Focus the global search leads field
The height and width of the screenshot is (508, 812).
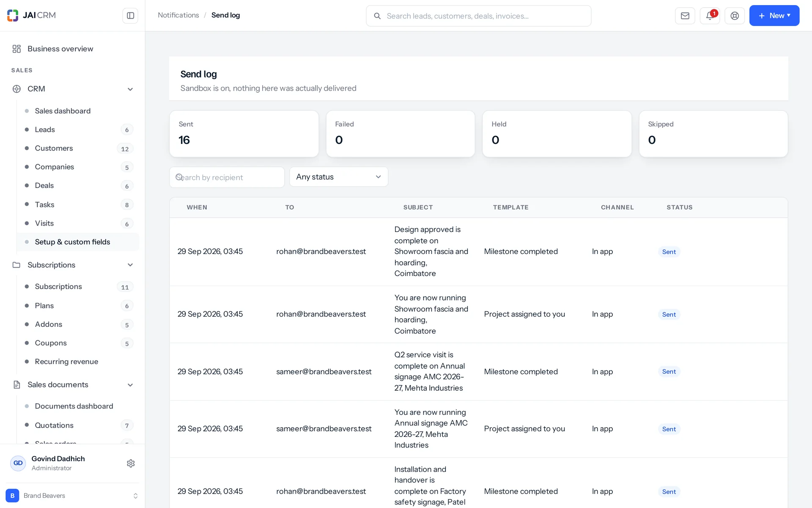point(478,16)
